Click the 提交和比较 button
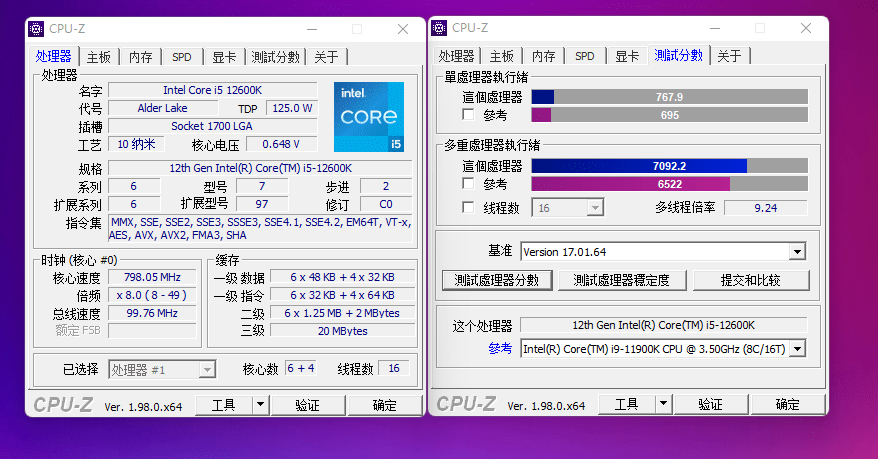 coord(751,280)
